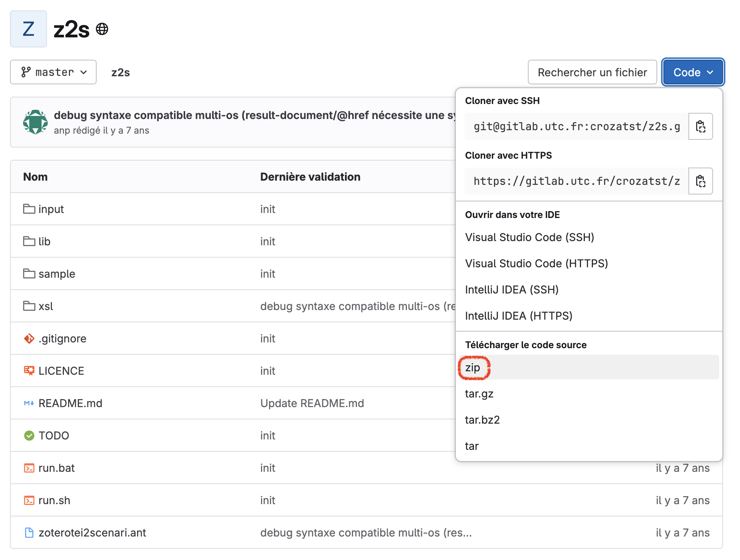Open in Visual Studio Code (SSH)
The image size is (740, 560).
coord(529,237)
